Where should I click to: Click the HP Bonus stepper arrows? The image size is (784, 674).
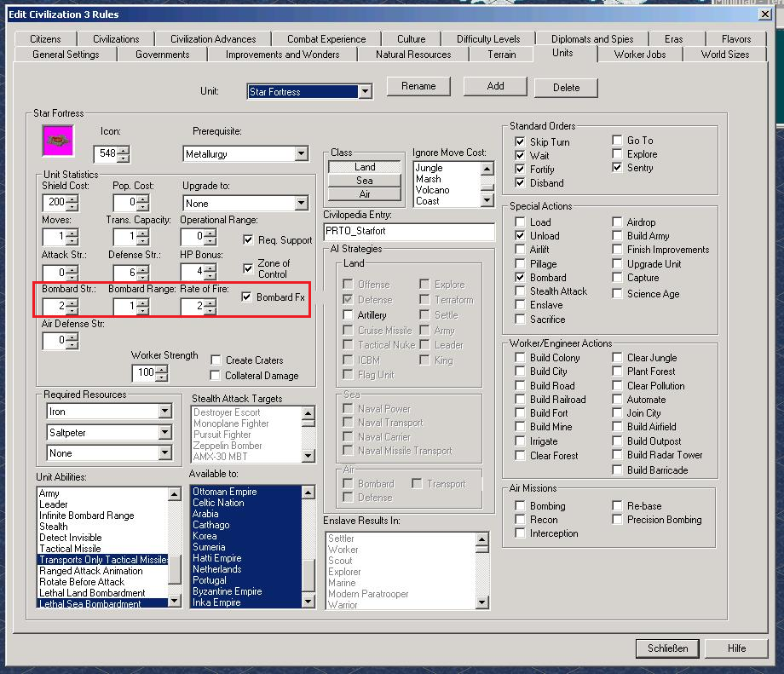210,273
